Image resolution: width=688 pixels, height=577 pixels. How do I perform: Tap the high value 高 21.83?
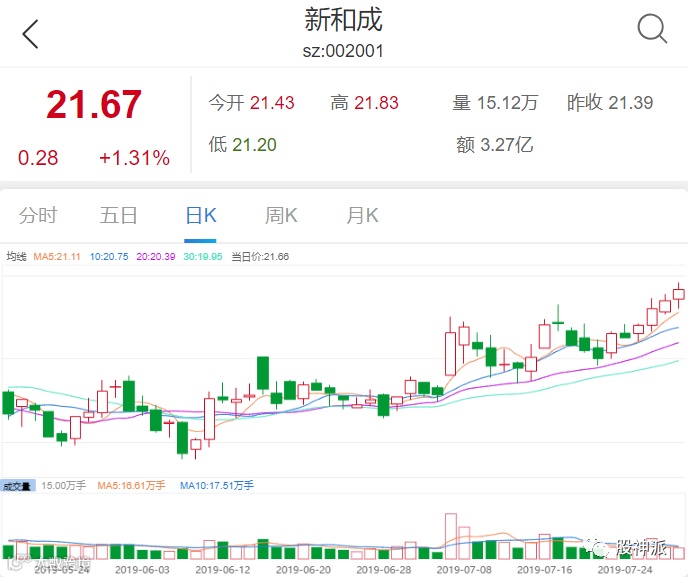click(365, 103)
